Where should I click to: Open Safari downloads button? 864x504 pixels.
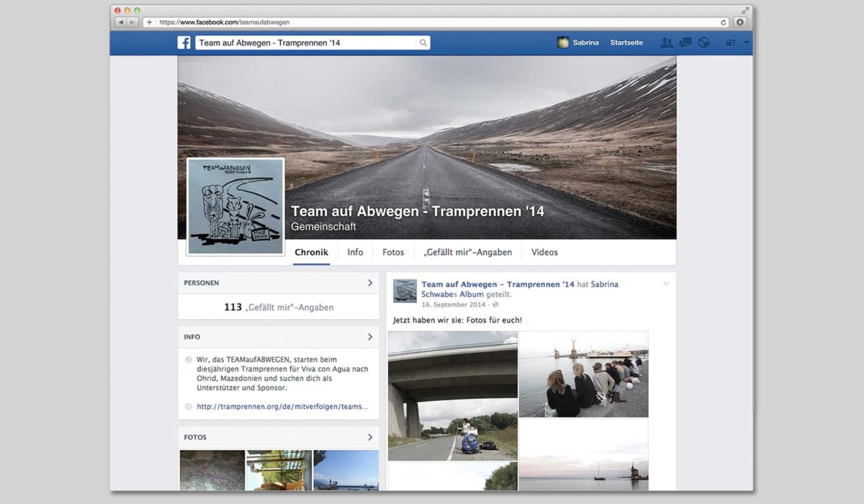[739, 22]
